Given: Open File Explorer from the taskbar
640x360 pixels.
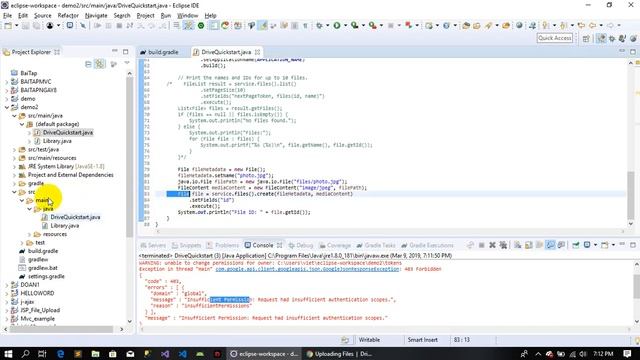Looking at the screenshot, I should (95, 353).
